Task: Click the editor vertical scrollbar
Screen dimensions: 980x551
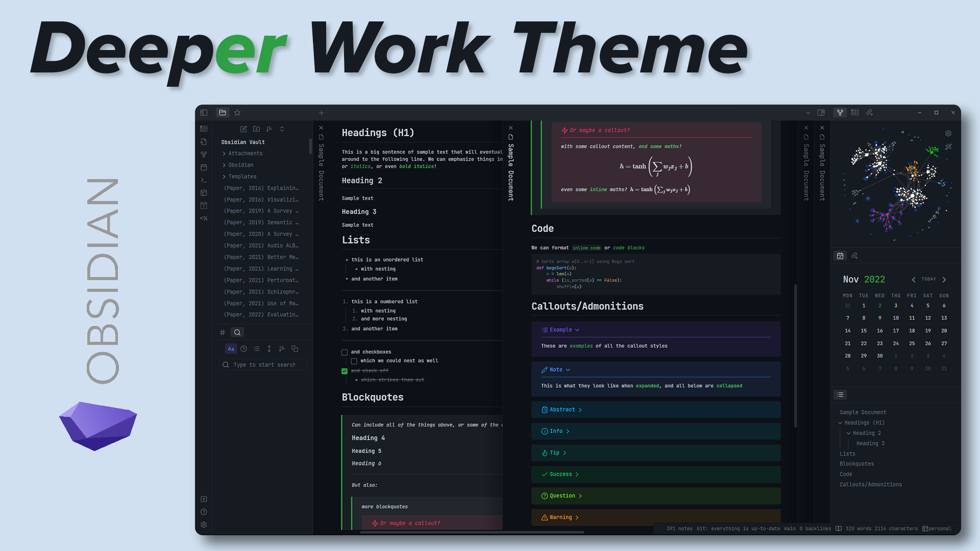Action: (x=795, y=356)
